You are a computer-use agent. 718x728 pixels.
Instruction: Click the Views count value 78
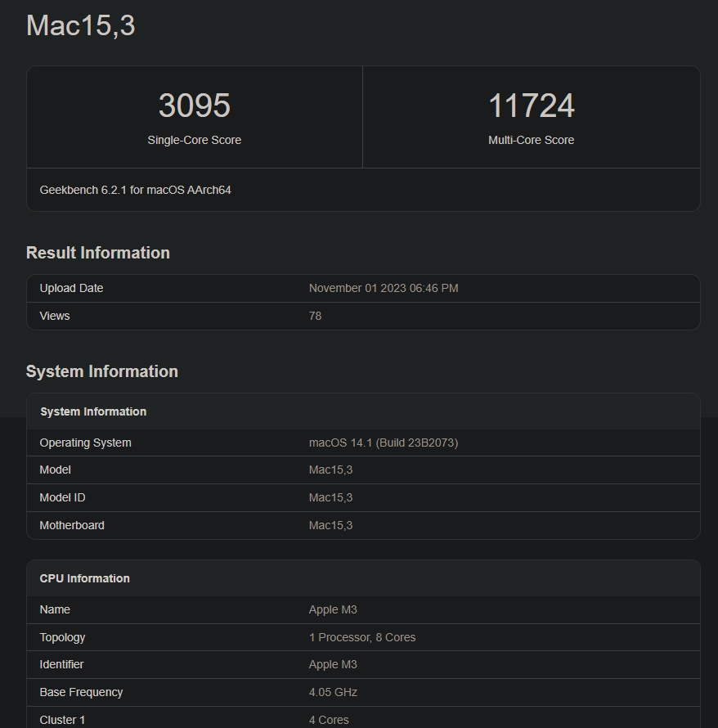tap(315, 316)
